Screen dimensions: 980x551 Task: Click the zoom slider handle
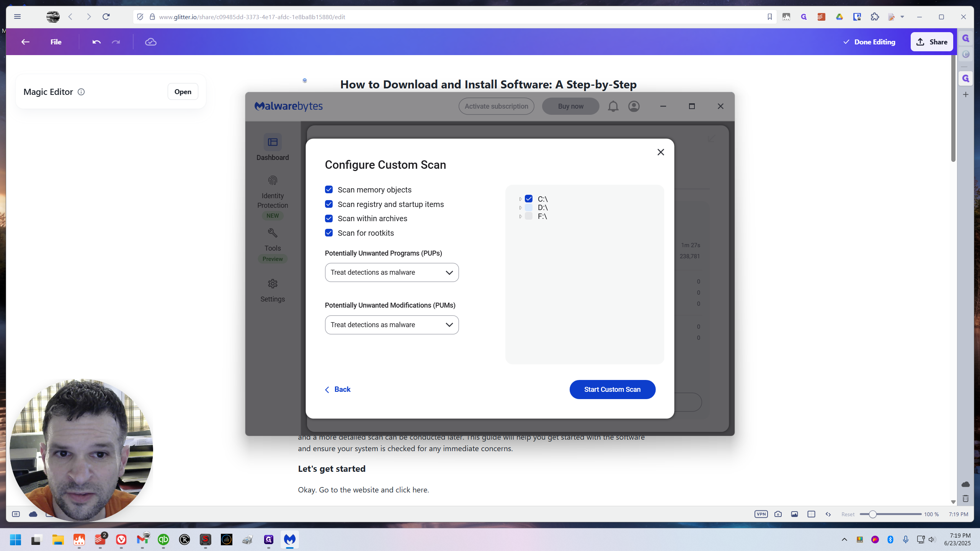(872, 514)
